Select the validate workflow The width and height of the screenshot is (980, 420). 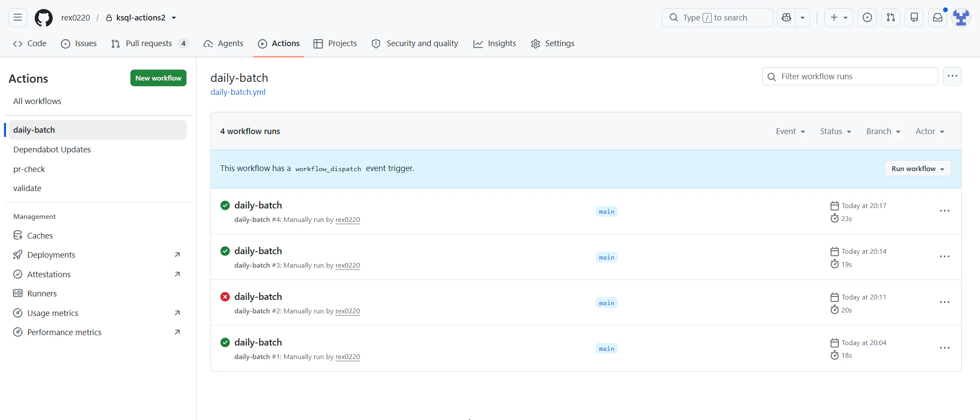(97, 188)
